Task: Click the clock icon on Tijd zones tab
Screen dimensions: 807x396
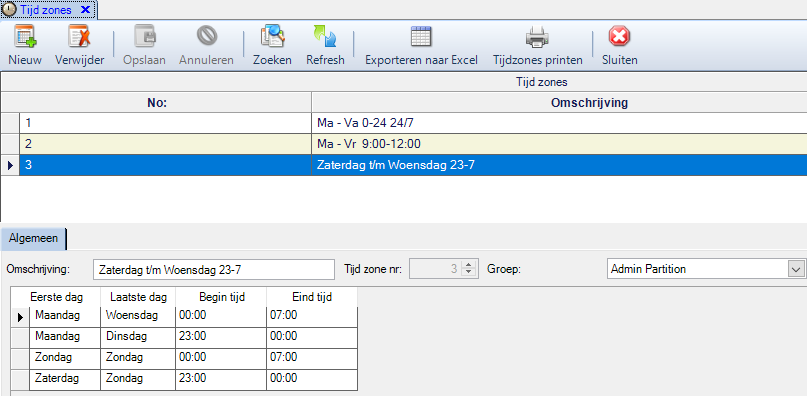Action: point(9,9)
